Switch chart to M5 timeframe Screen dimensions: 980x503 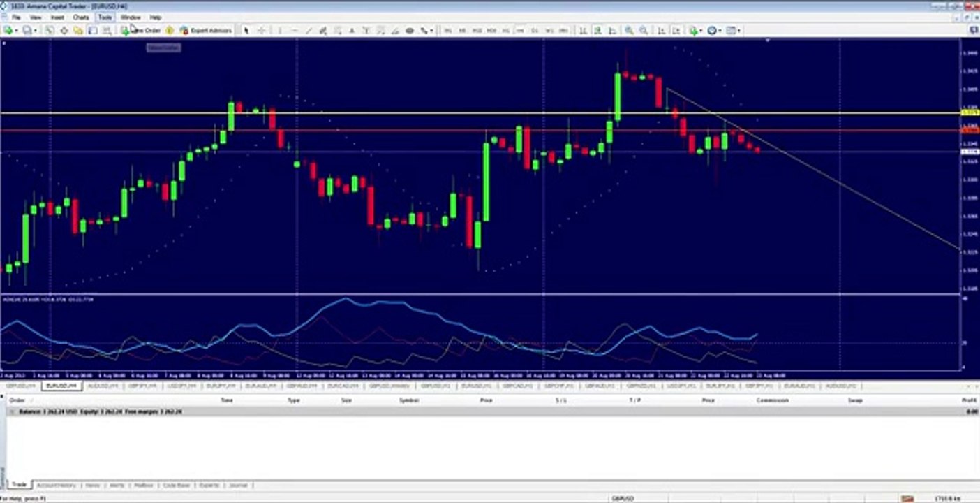click(x=462, y=30)
